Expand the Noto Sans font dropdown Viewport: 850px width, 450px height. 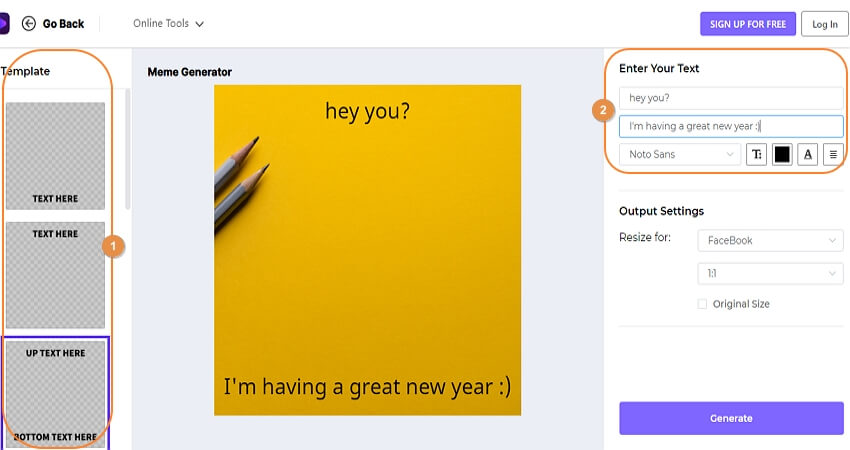(680, 155)
